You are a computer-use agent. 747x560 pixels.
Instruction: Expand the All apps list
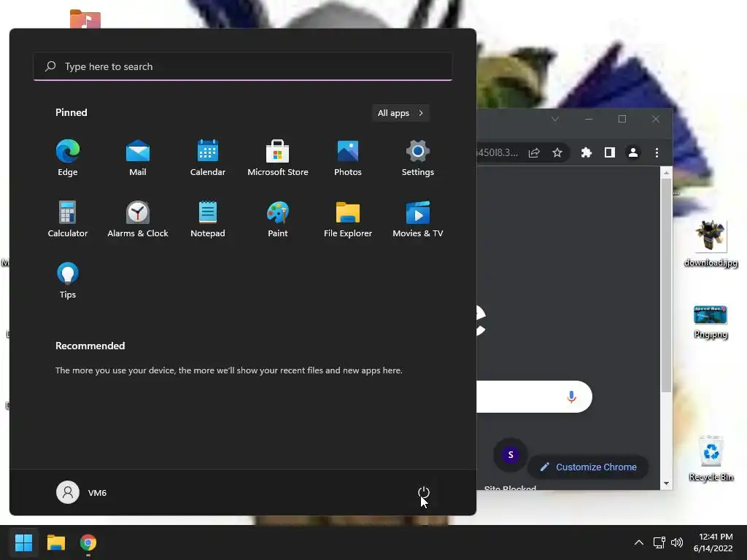tap(400, 113)
